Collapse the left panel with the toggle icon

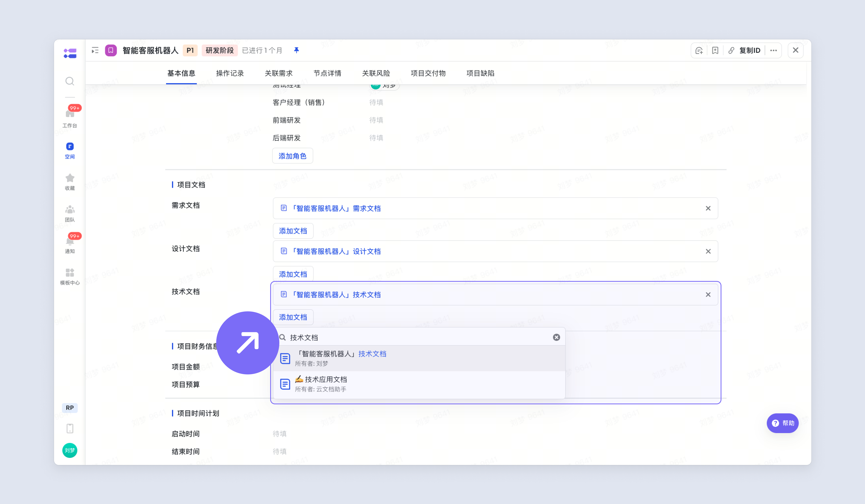(x=95, y=50)
